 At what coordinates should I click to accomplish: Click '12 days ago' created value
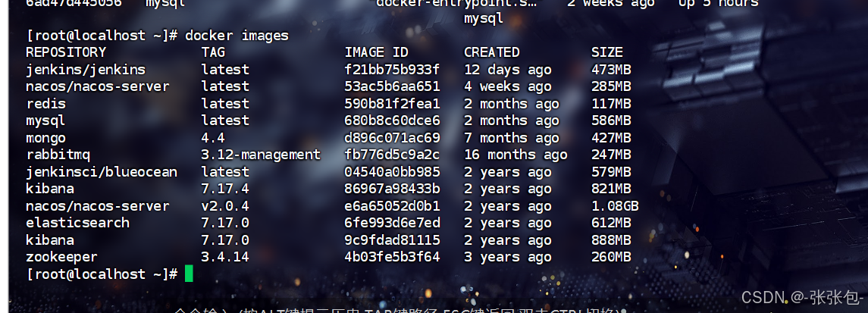click(508, 70)
